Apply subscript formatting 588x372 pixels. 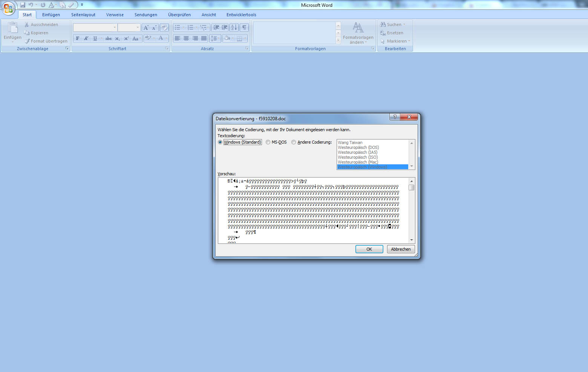click(117, 38)
